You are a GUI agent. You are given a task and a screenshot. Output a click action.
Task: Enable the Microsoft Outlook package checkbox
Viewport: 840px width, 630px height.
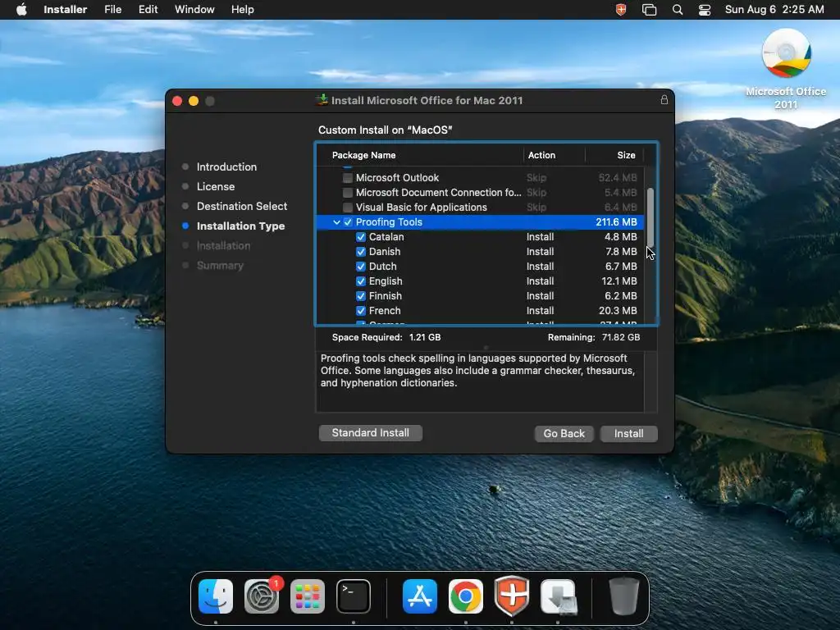[348, 178]
